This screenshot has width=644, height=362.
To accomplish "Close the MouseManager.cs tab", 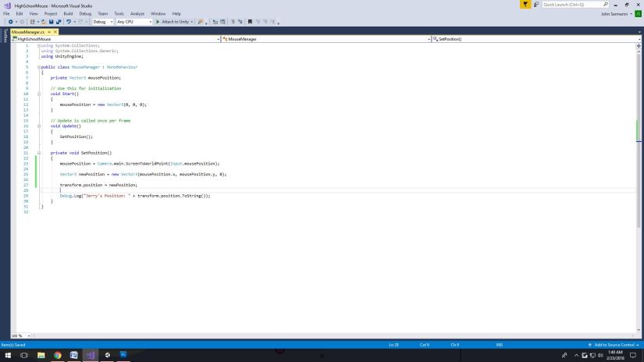I will [x=55, y=31].
